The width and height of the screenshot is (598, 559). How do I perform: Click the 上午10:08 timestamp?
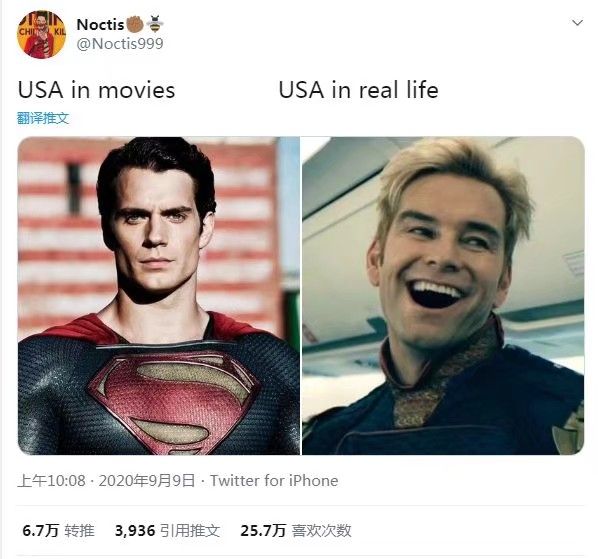tap(51, 480)
